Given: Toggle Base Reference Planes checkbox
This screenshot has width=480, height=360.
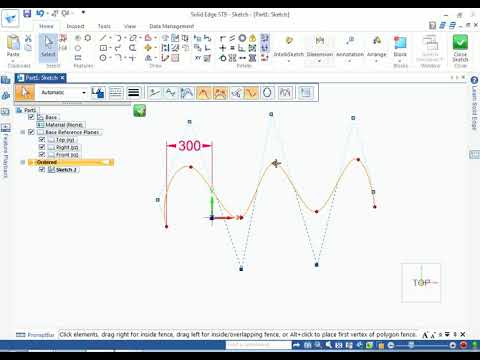Looking at the screenshot, I should pyautogui.click(x=31, y=132).
